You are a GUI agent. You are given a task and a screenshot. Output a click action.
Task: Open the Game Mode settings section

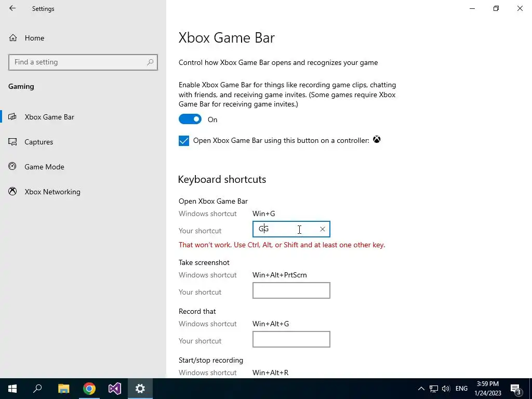[83, 167]
